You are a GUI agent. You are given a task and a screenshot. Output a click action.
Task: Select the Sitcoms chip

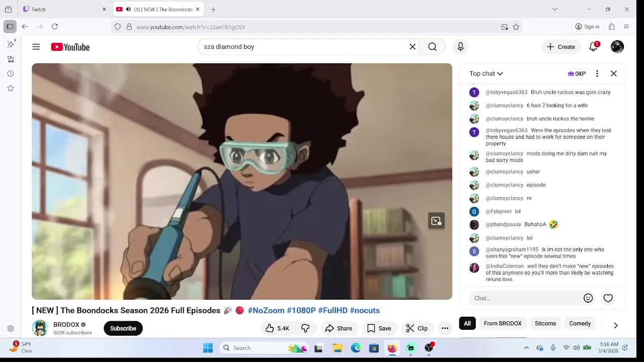(x=545, y=324)
